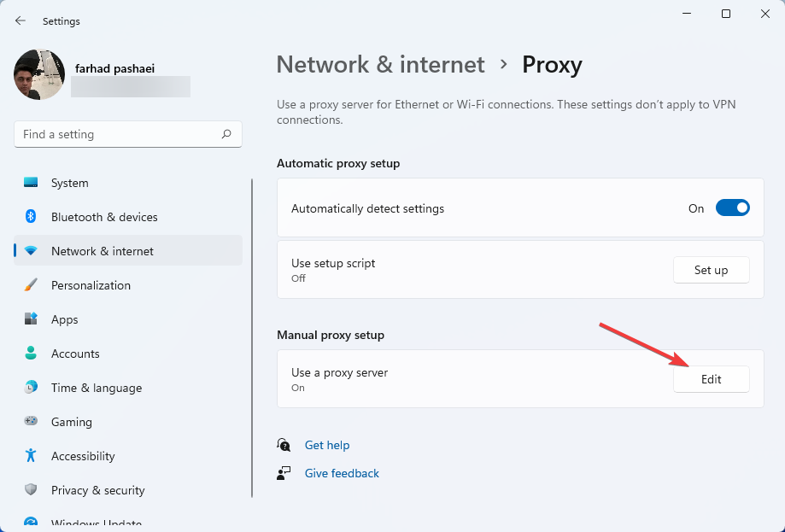
Task: Open the Get help link
Action: 327,445
